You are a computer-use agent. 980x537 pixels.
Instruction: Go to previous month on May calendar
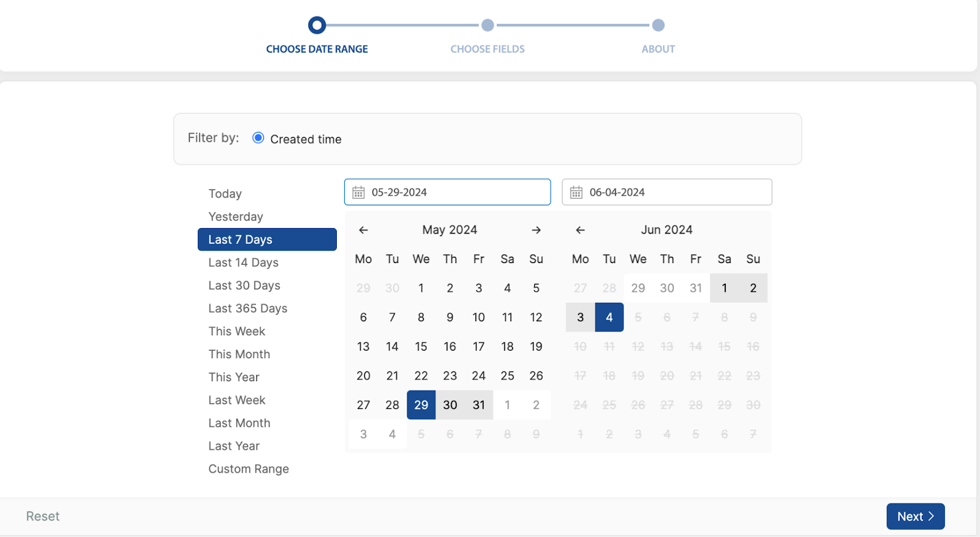[363, 230]
